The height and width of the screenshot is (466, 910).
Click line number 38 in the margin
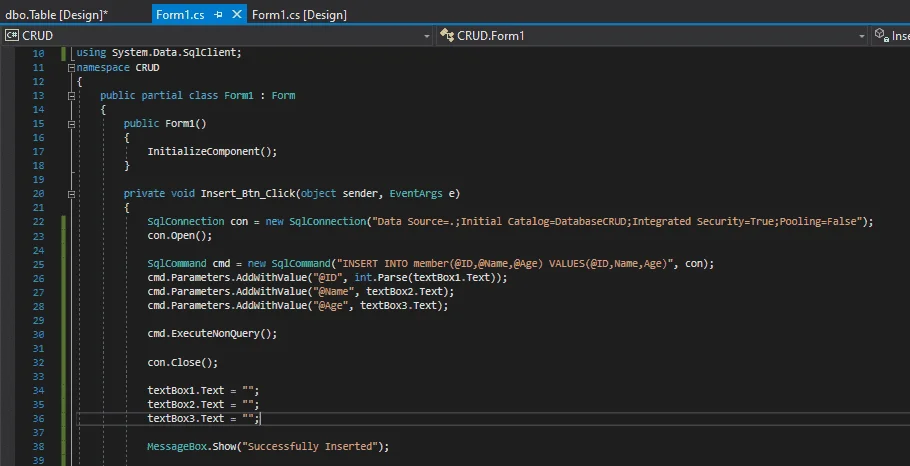[38, 446]
